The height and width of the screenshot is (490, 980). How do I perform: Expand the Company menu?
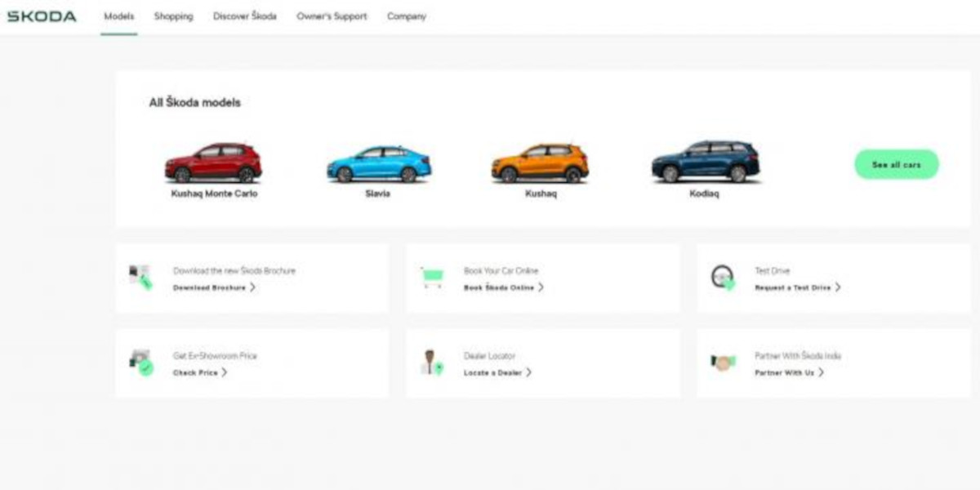point(407,16)
